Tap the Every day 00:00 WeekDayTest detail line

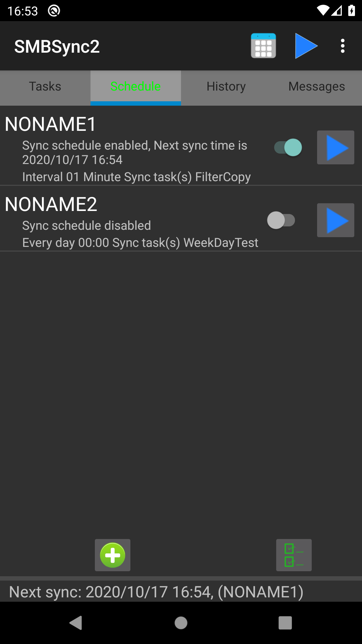tap(140, 243)
